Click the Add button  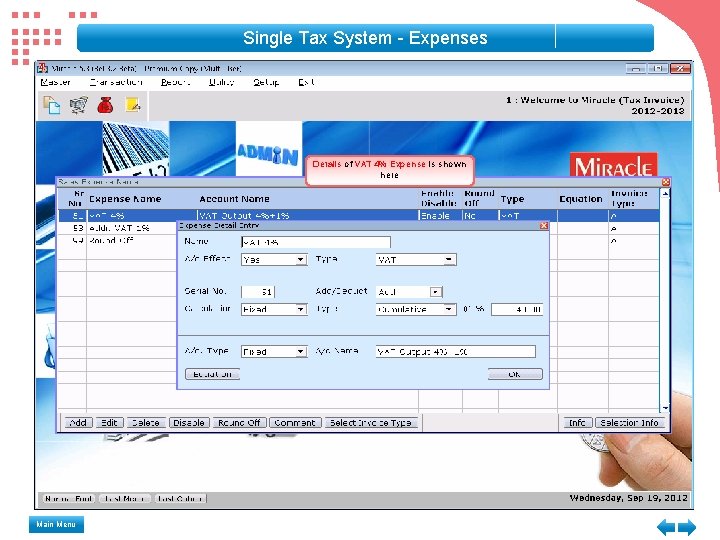point(79,422)
